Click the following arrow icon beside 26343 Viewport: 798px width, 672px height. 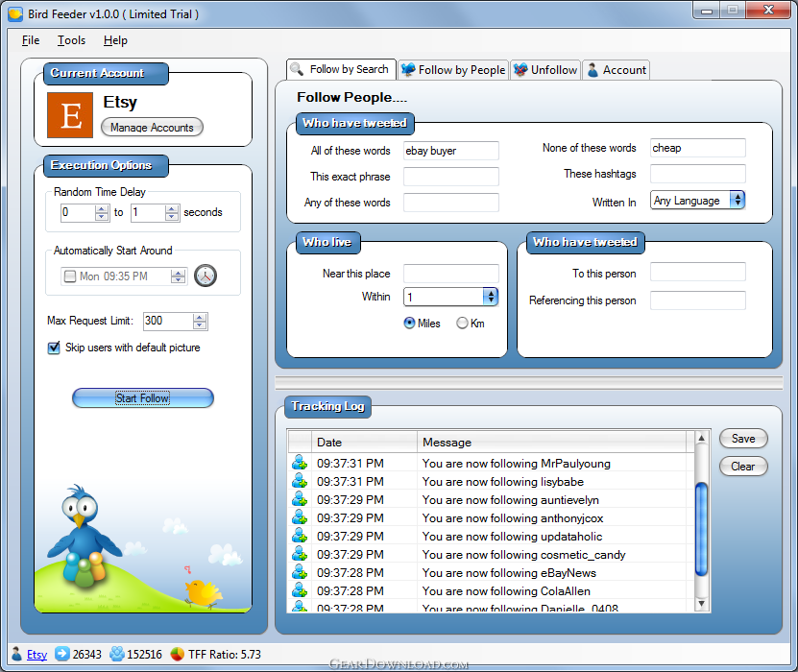pos(62,654)
